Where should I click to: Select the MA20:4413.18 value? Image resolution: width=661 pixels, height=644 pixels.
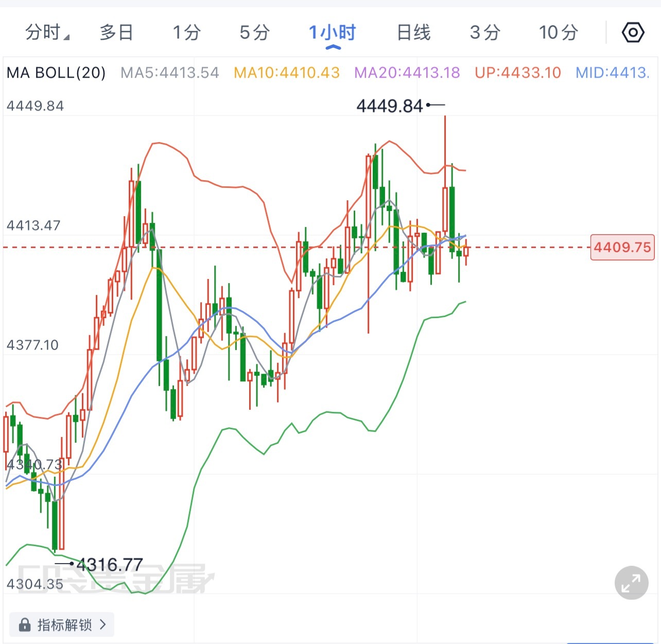pos(407,73)
